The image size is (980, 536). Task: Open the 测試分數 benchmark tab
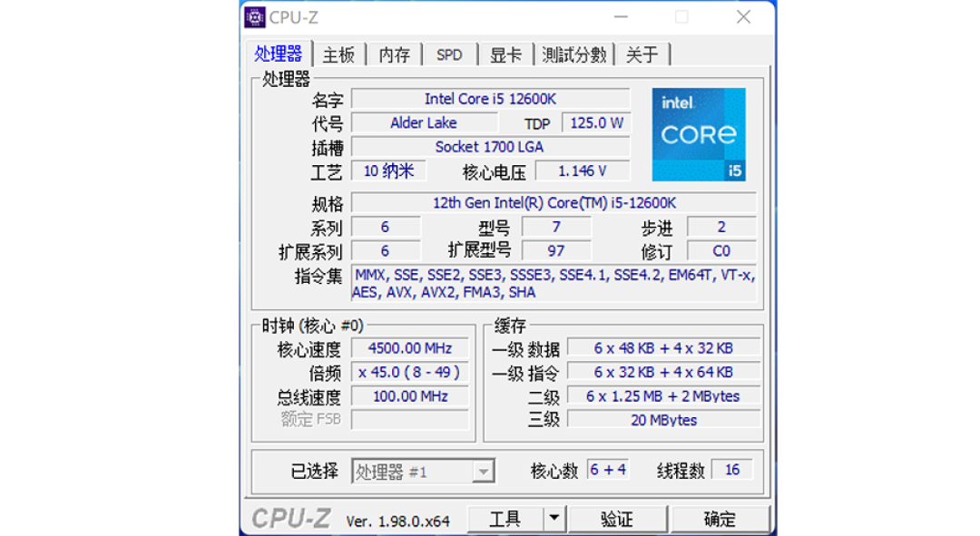tap(573, 55)
